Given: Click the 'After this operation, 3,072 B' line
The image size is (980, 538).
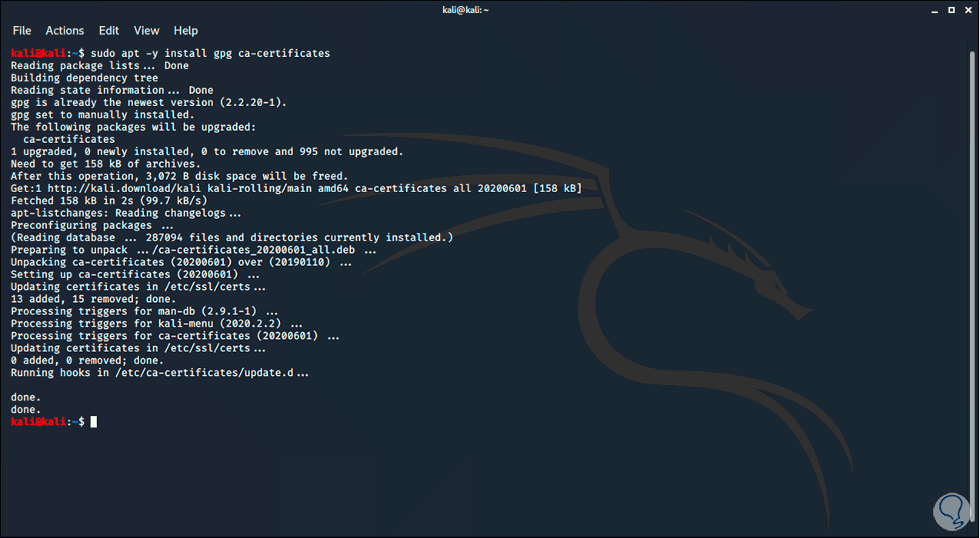Looking at the screenshot, I should click(x=179, y=176).
